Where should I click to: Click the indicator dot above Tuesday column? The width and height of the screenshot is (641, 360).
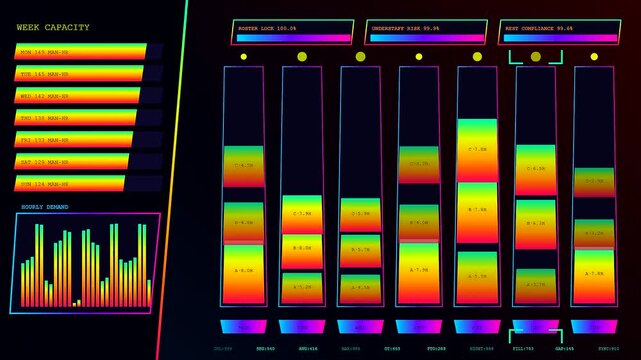(x=302, y=57)
